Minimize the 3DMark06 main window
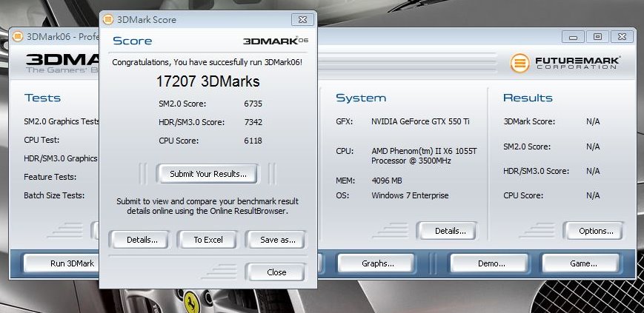 [x=573, y=37]
